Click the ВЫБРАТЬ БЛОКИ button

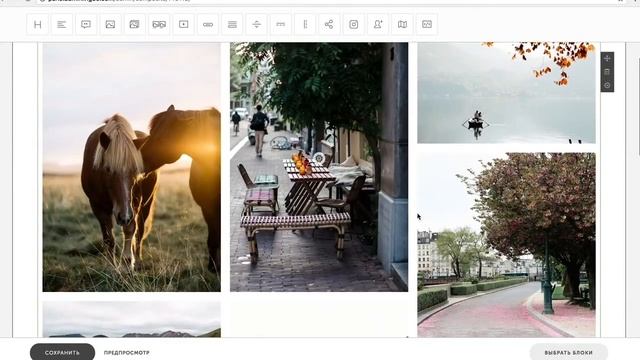pyautogui.click(x=569, y=352)
